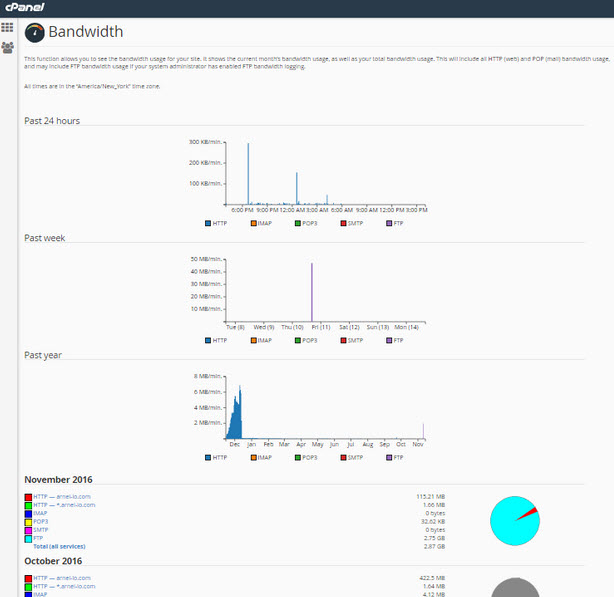Open HTTP — *.arnel-lo.com link under November 2016
The height and width of the screenshot is (597, 614).
pyautogui.click(x=64, y=505)
